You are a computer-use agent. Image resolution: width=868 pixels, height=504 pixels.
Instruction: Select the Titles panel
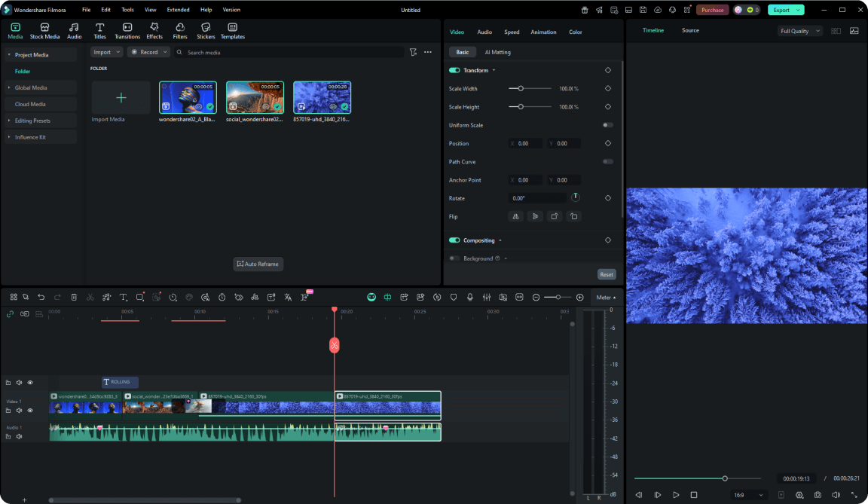(99, 30)
